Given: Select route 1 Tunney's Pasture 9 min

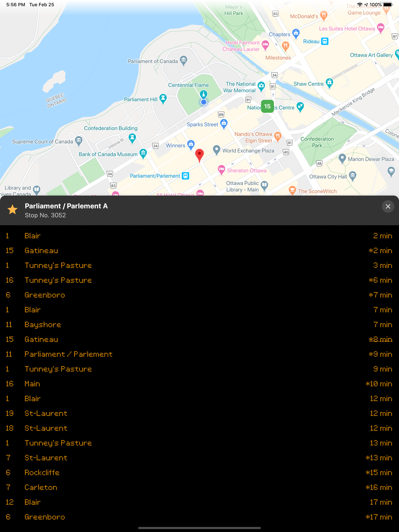Looking at the screenshot, I should click(199, 369).
